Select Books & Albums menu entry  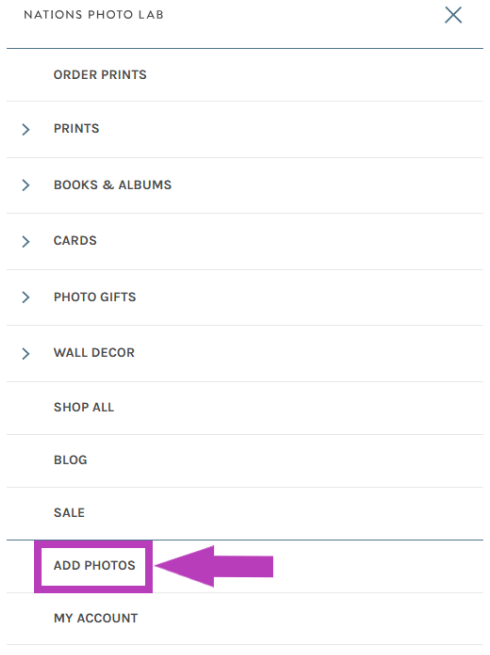coord(112,185)
